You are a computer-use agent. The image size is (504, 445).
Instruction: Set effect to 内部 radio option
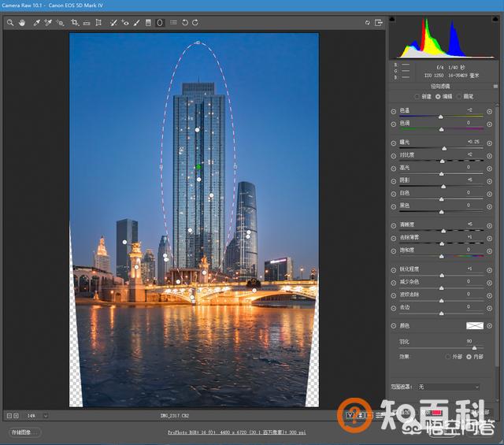[469, 357]
